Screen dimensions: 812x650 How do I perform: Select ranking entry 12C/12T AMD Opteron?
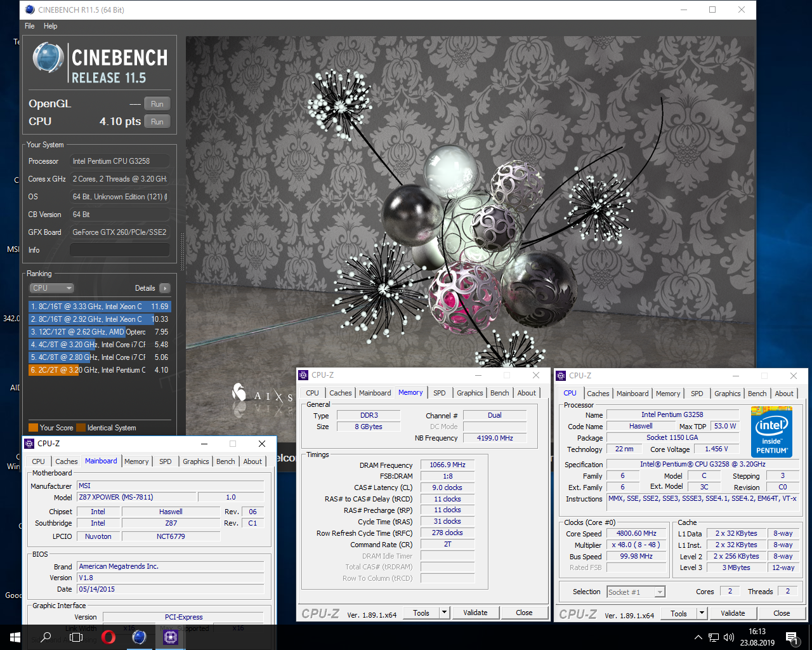(100, 332)
